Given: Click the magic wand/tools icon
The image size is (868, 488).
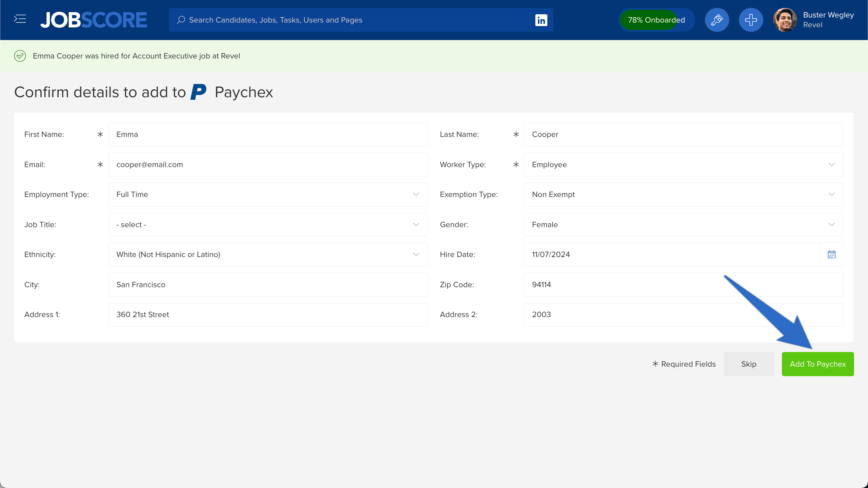Looking at the screenshot, I should (718, 20).
